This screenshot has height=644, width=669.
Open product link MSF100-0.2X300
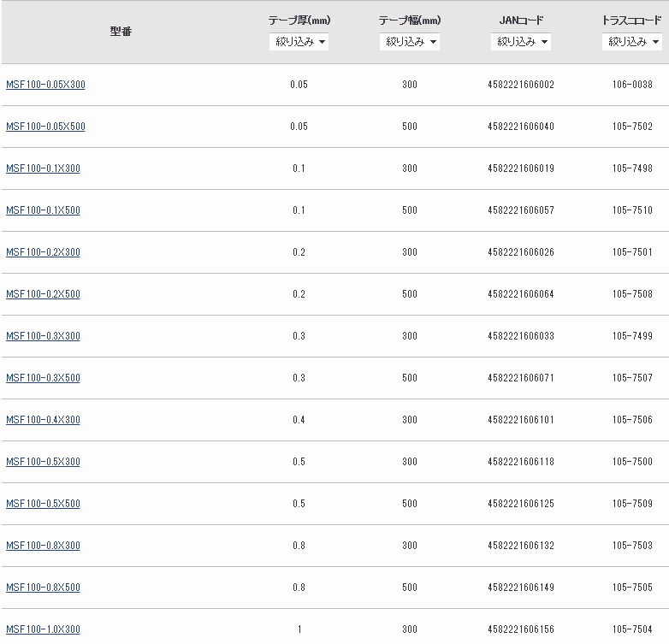tap(43, 252)
